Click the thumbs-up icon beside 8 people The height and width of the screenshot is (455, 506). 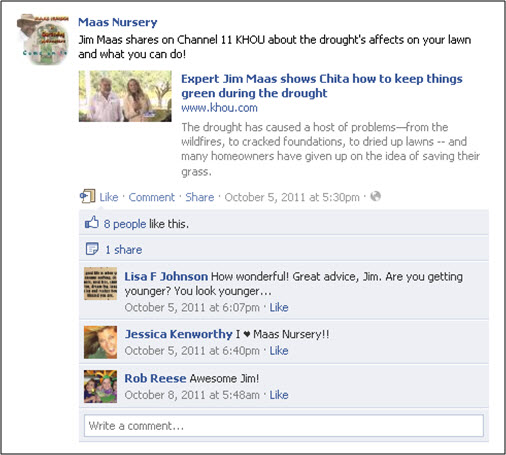92,222
